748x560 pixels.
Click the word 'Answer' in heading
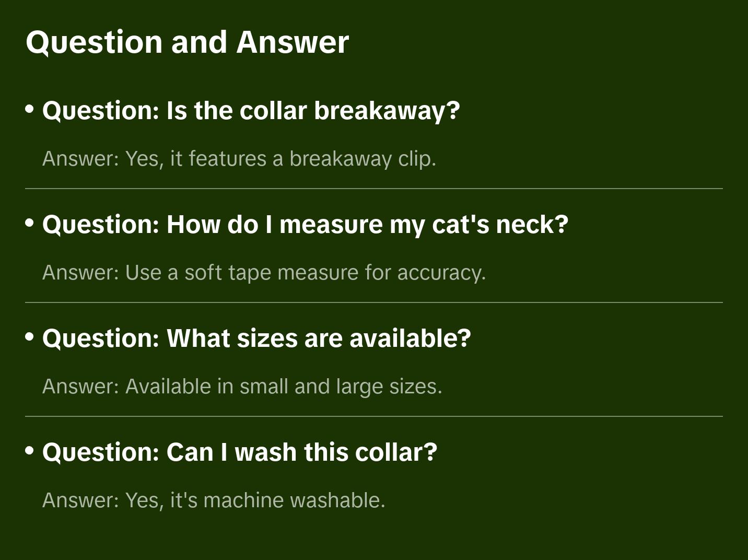tap(293, 42)
